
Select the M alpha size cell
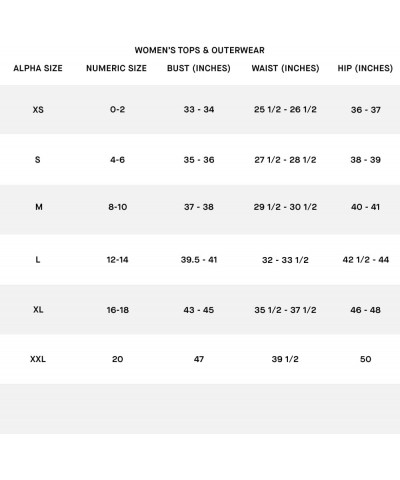(x=39, y=207)
